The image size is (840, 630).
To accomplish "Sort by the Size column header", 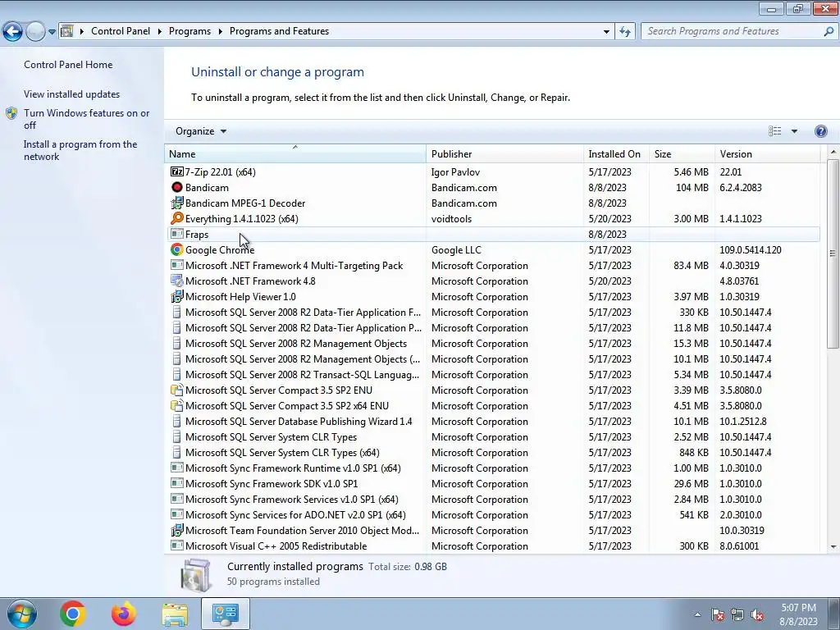I will (682, 153).
